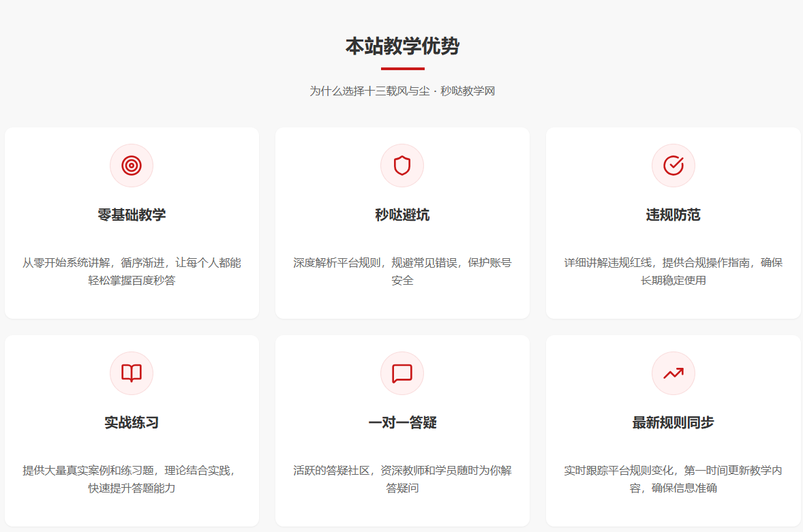Select the 实战练习 card heading
This screenshot has width=803, height=532.
point(132,423)
